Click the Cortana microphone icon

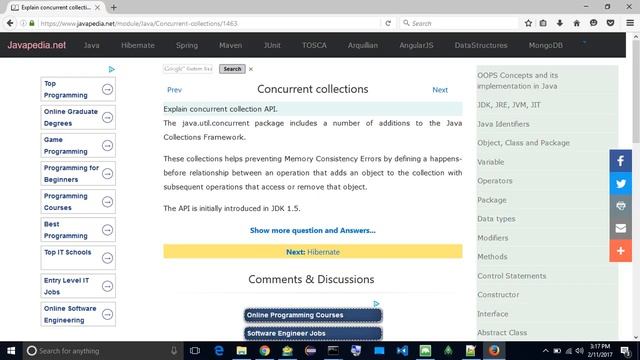click(x=174, y=351)
